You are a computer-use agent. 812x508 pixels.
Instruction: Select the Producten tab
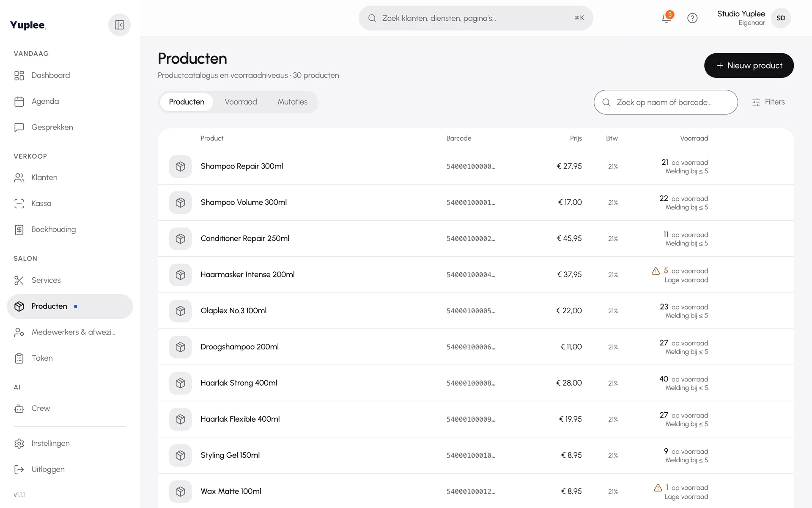[x=187, y=102]
